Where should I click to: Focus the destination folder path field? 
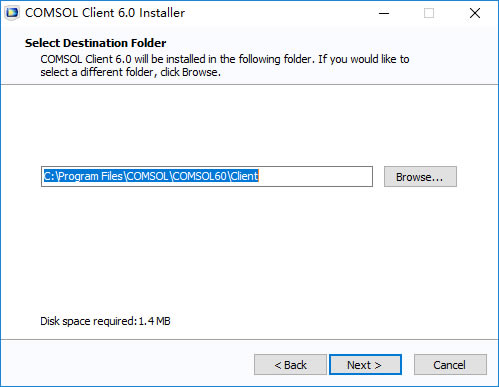tap(207, 177)
